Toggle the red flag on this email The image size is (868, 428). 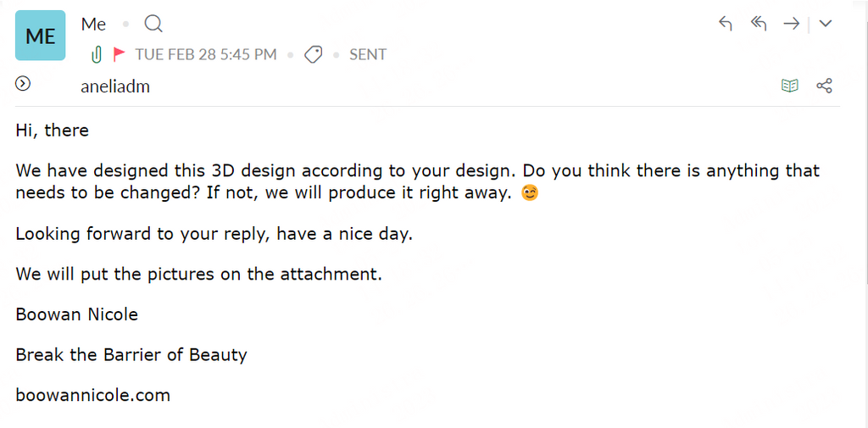pyautogui.click(x=120, y=55)
